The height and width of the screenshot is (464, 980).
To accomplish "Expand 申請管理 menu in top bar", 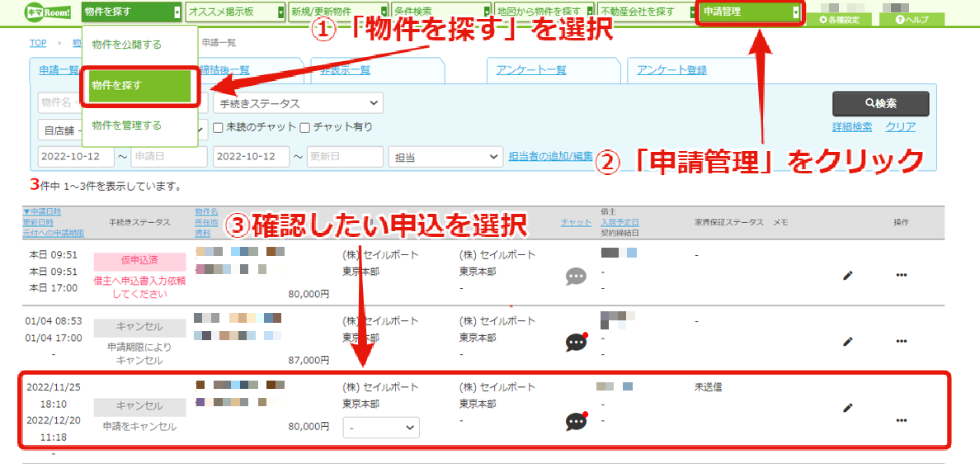I will 750,12.
